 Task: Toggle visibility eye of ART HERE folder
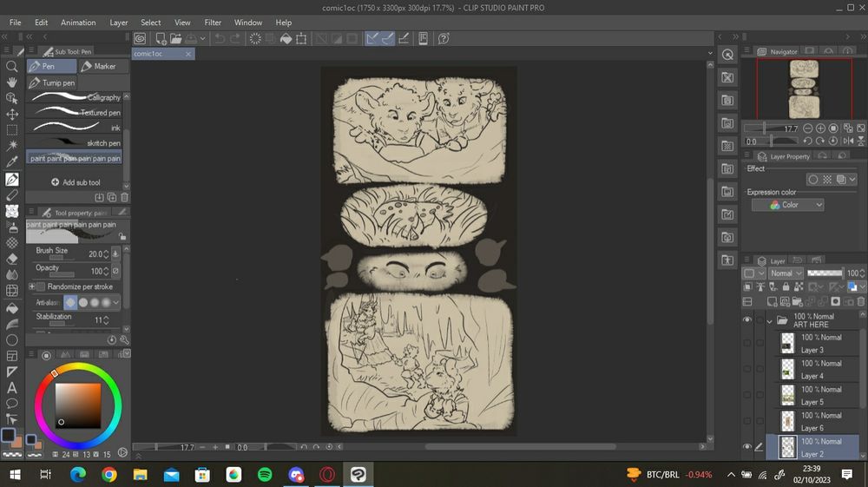coord(747,319)
